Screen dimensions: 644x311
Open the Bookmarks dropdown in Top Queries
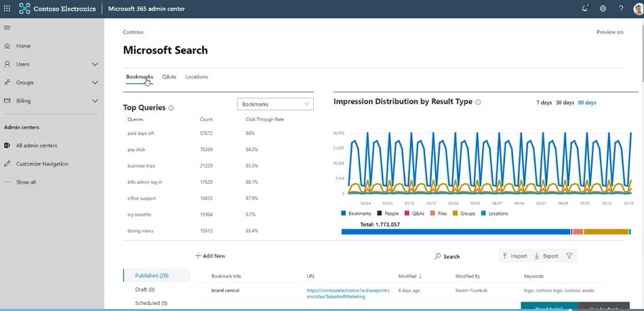(x=275, y=104)
